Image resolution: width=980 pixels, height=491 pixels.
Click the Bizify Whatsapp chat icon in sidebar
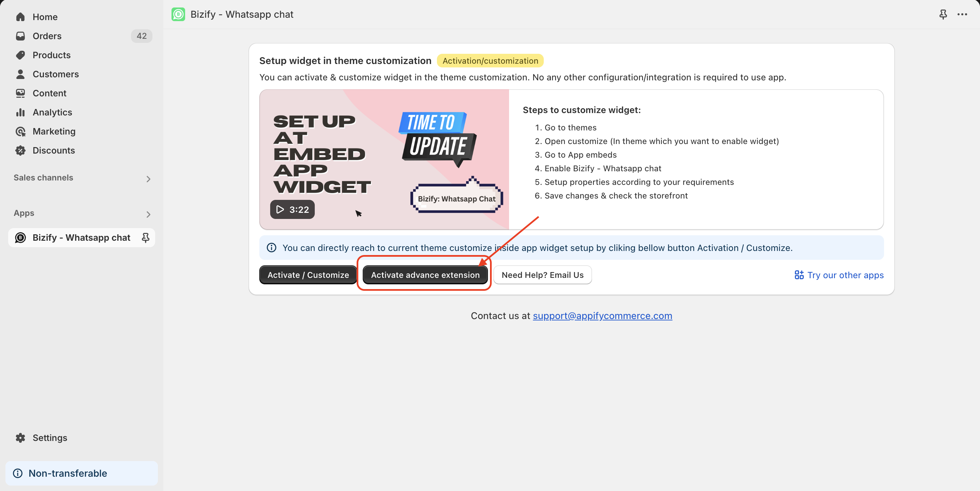21,237
